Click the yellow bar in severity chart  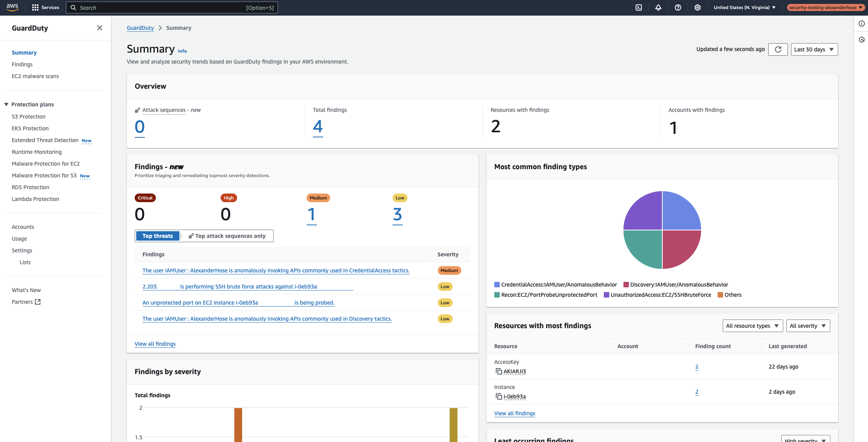tap(453, 425)
